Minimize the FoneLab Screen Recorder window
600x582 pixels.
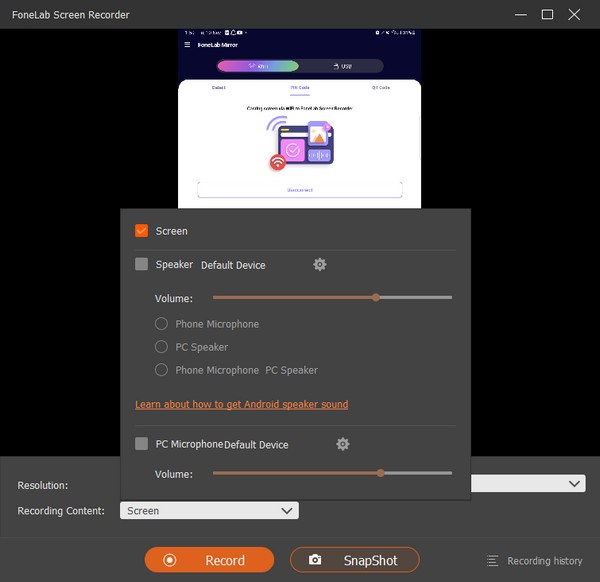(520, 15)
